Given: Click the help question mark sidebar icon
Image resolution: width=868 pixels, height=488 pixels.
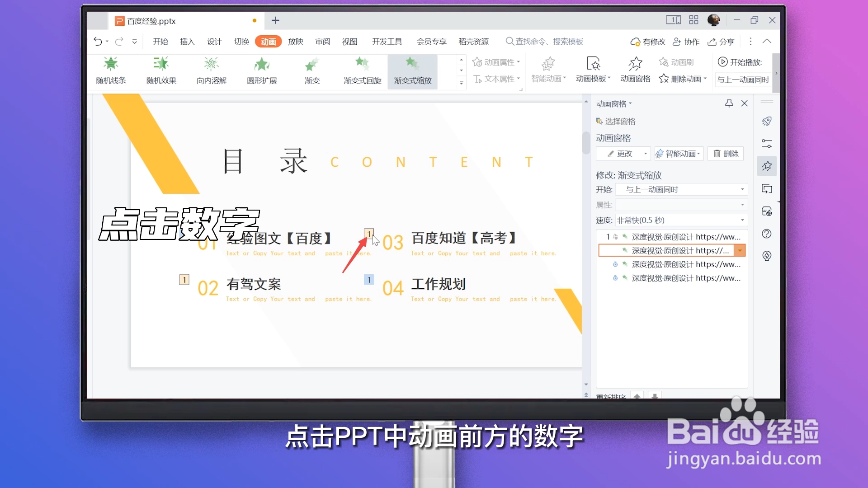Looking at the screenshot, I should click(x=767, y=234).
